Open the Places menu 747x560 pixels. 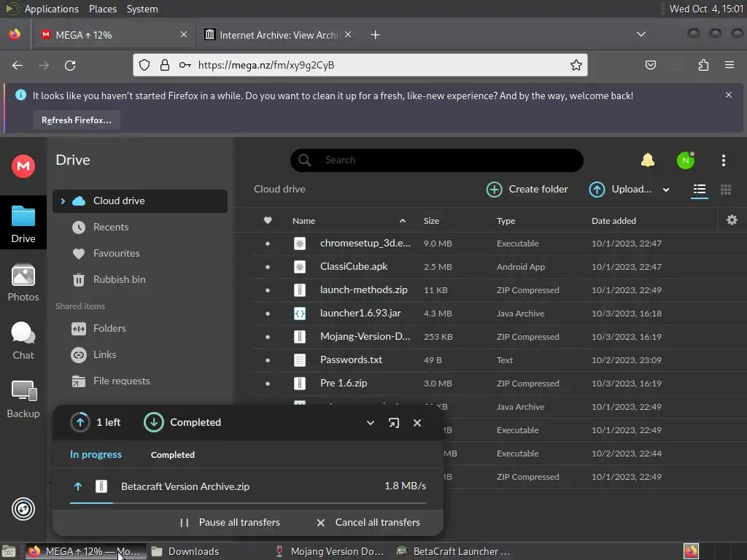(102, 9)
